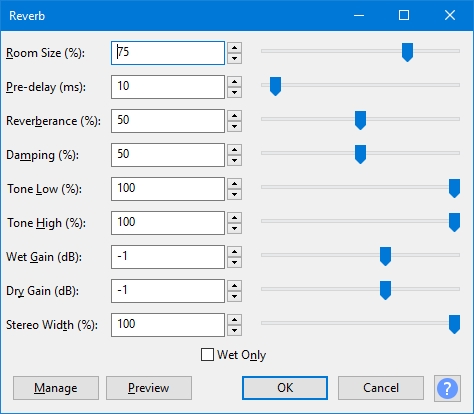Click the Tone Low slider handle
474x414 pixels.
[454, 188]
